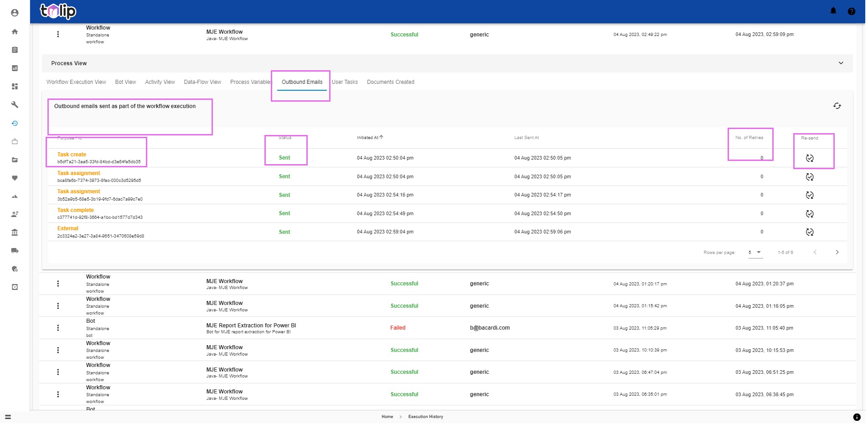Open the folder icon in sidebar
The width and height of the screenshot is (868, 424).
[x=15, y=160]
